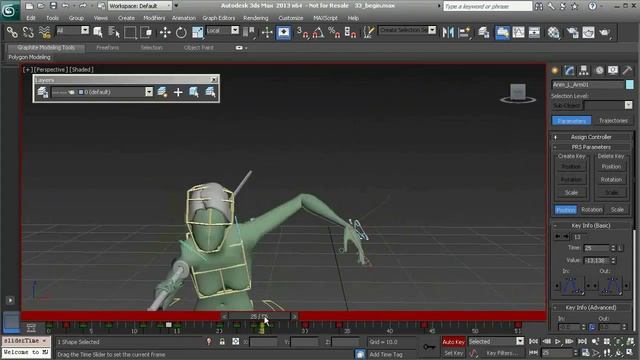Image resolution: width=640 pixels, height=360 pixels.
Task: Open the Tools menu
Action: coord(52,18)
